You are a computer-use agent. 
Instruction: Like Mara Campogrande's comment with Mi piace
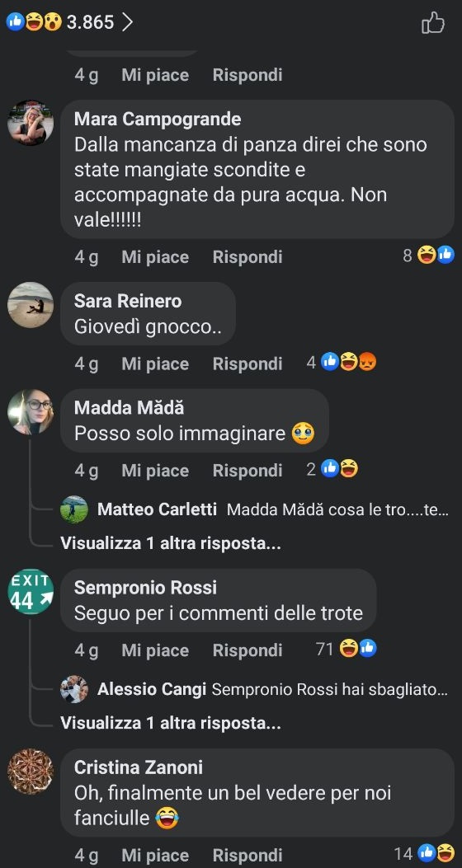(155, 257)
